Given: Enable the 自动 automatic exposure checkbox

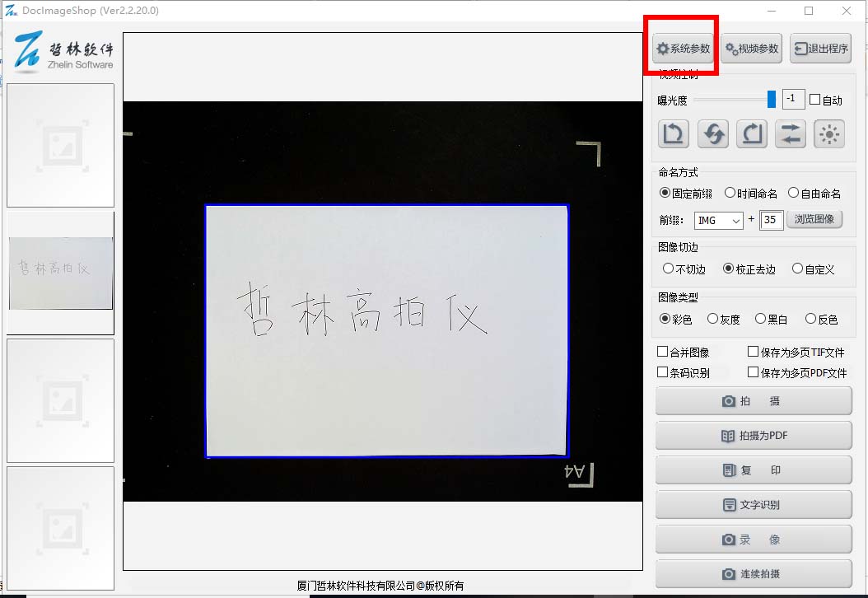Looking at the screenshot, I should [814, 100].
